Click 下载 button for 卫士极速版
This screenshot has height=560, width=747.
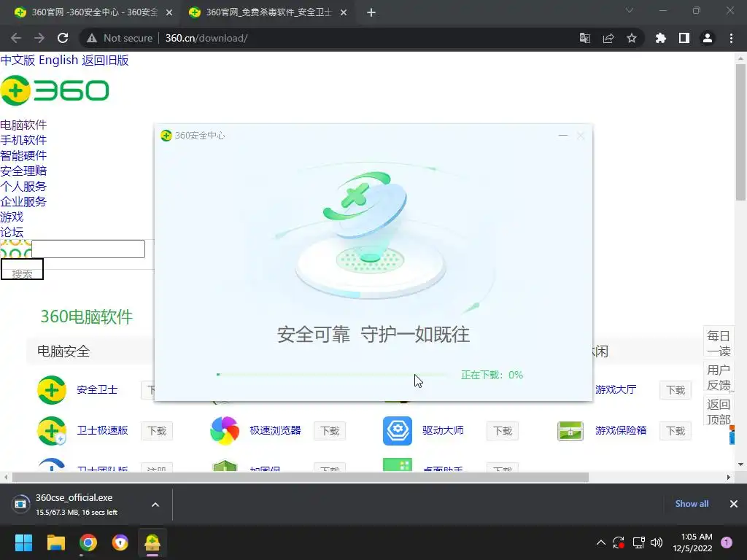coord(157,431)
